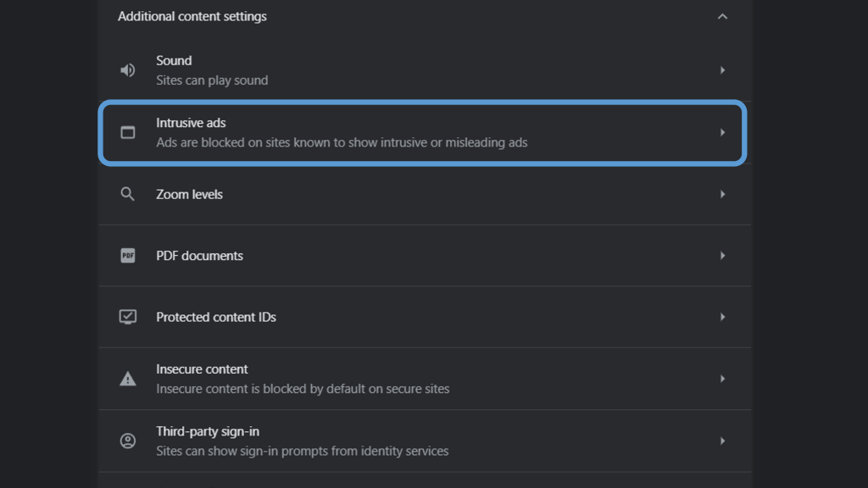Click the Protected content IDs monitor icon

(x=128, y=317)
